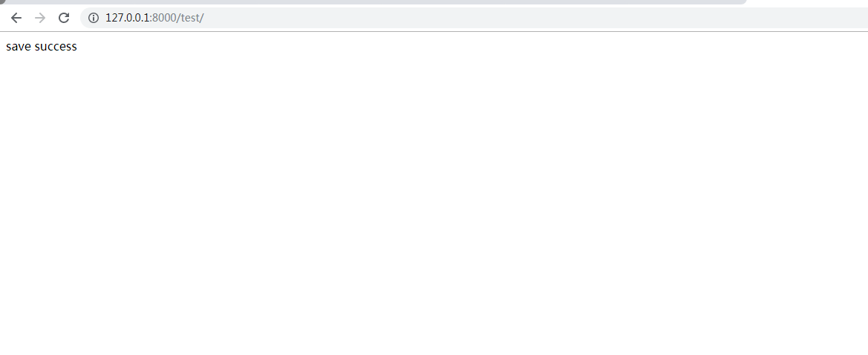Click the "save success" message text
868x355 pixels.
[x=42, y=47]
